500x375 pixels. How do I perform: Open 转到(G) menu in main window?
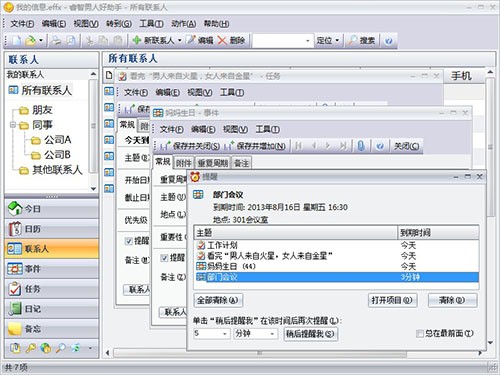119,24
